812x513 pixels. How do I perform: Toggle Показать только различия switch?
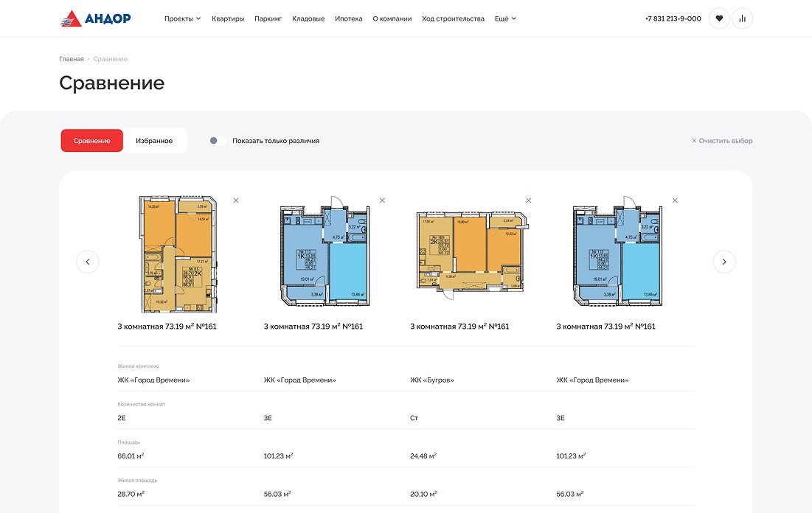[217, 141]
